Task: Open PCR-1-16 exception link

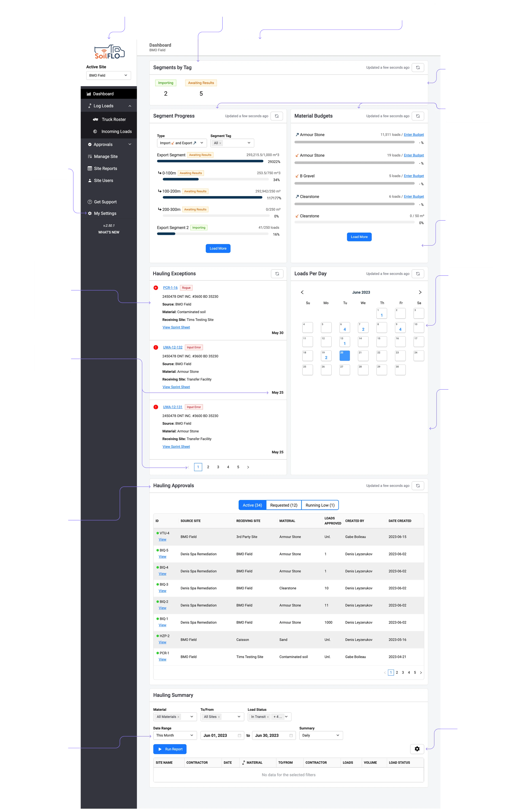Action: [170, 288]
